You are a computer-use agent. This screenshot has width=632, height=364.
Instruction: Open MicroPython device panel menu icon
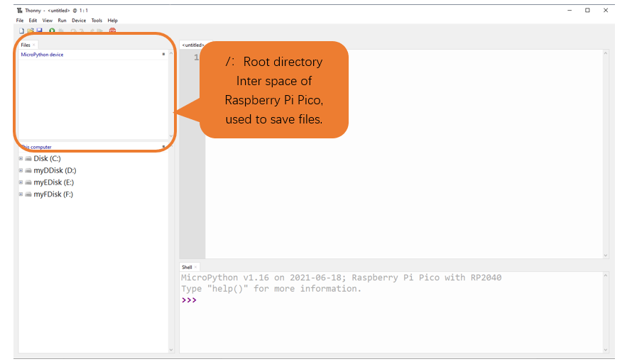pyautogui.click(x=163, y=54)
